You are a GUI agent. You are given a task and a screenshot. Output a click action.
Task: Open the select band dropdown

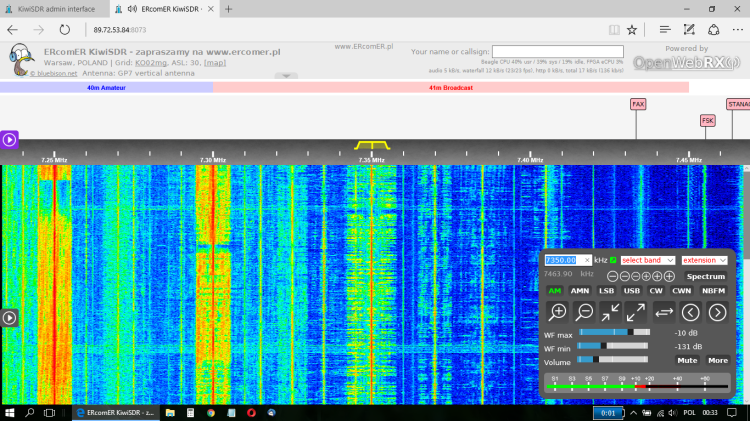648,260
